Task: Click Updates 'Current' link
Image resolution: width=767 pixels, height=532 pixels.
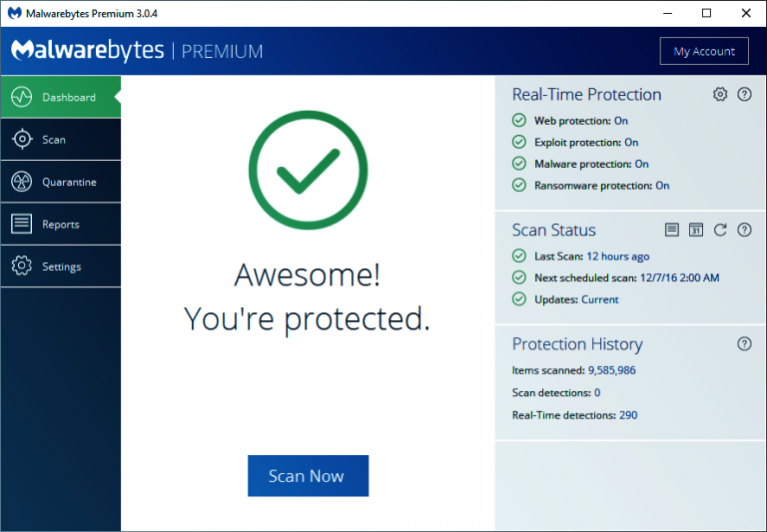Action: [x=600, y=299]
